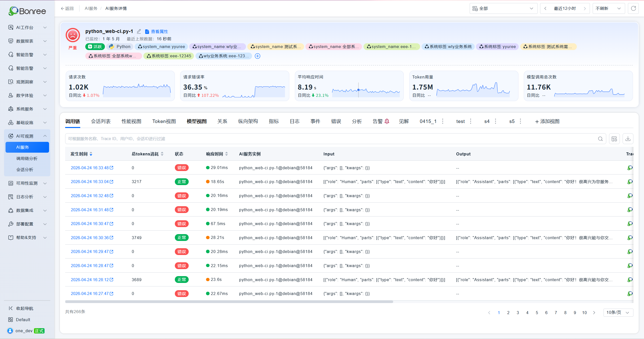Sort by 响应时间 column
This screenshot has height=339, width=644.
point(226,154)
